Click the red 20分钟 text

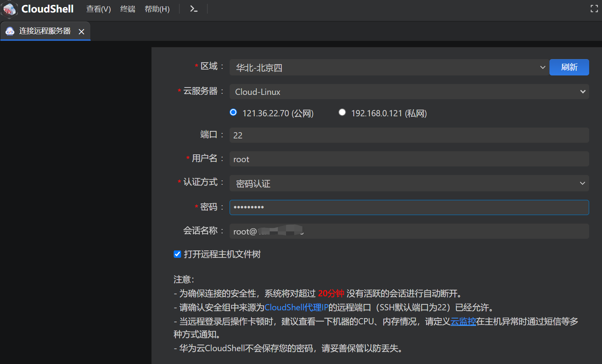[x=331, y=294]
